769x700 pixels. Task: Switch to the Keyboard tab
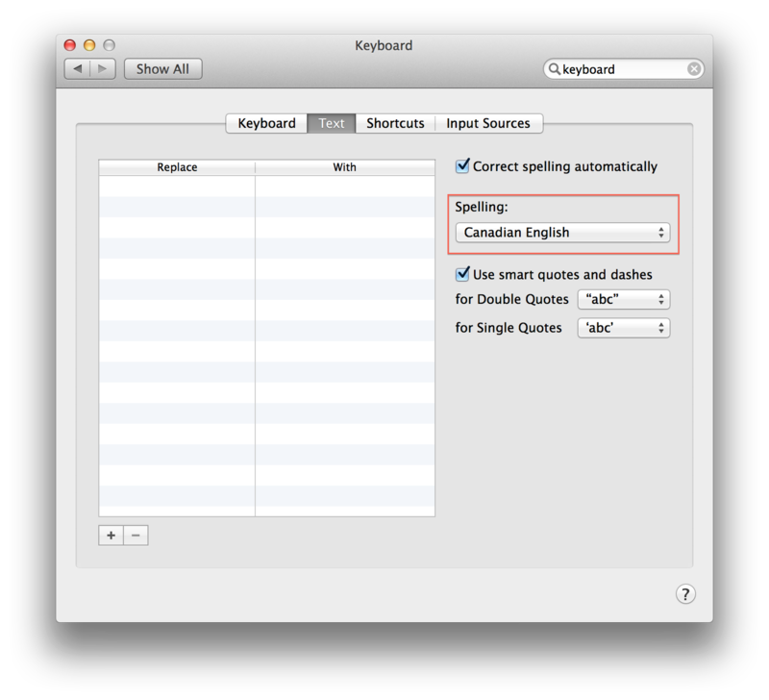(266, 123)
